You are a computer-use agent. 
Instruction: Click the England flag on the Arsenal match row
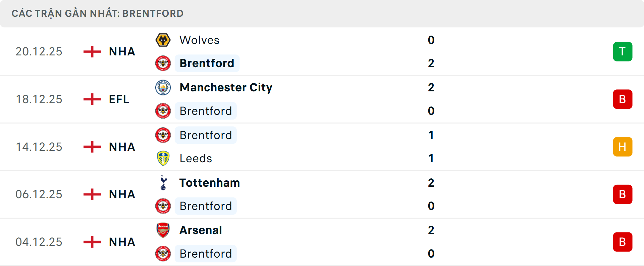pyautogui.click(x=91, y=242)
